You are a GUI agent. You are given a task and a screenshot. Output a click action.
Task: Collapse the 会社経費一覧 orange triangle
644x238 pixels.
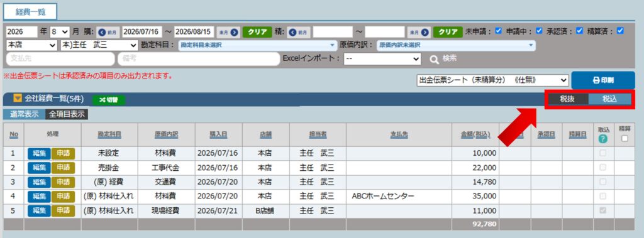17,99
